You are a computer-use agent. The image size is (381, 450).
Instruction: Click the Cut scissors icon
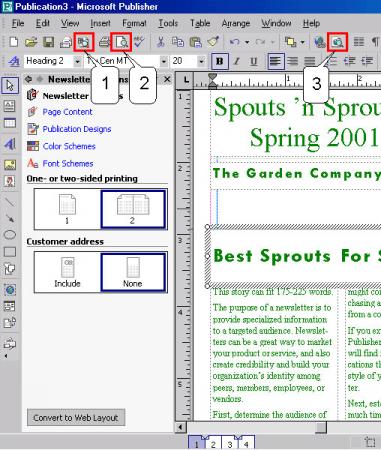coord(161,42)
